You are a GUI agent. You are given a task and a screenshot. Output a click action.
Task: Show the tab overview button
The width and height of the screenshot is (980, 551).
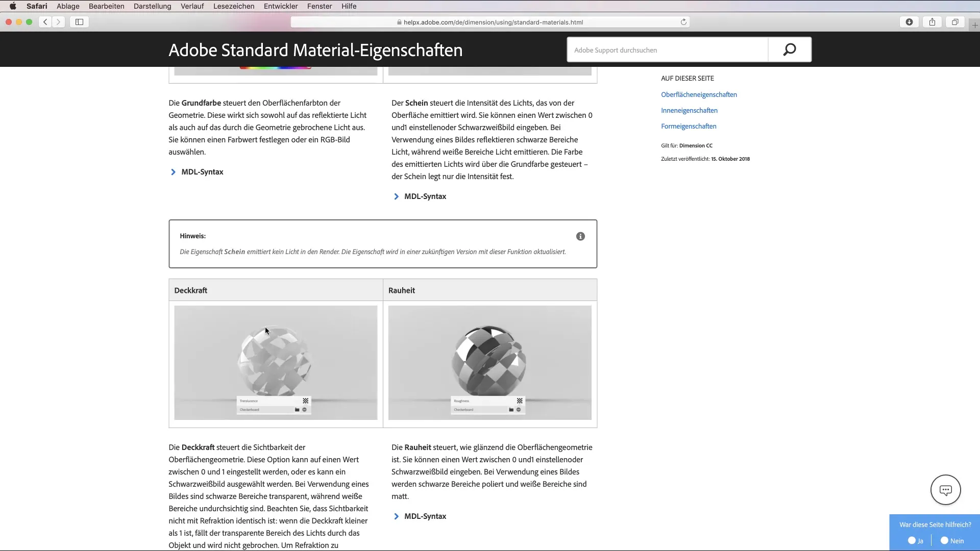point(955,22)
